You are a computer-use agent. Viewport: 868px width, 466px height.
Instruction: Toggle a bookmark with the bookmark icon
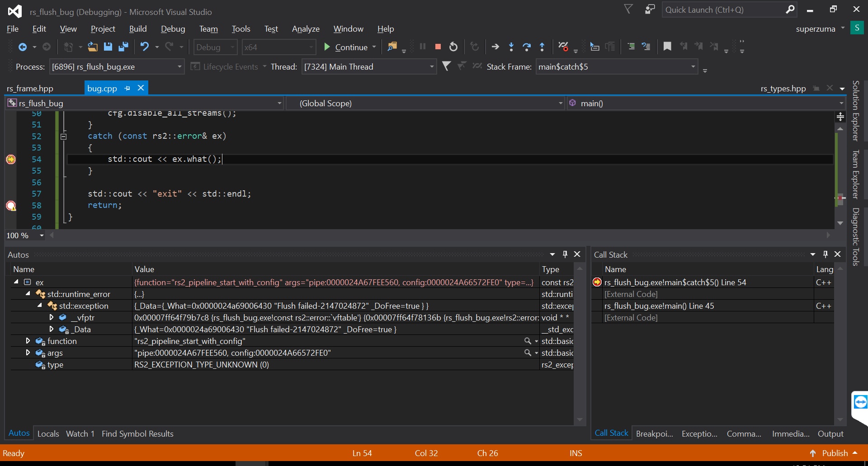click(667, 47)
